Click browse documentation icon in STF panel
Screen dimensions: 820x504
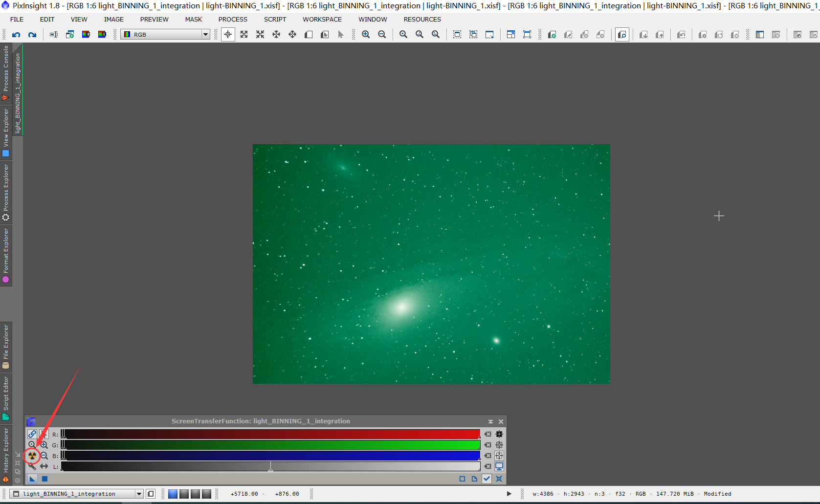pyautogui.click(x=474, y=479)
